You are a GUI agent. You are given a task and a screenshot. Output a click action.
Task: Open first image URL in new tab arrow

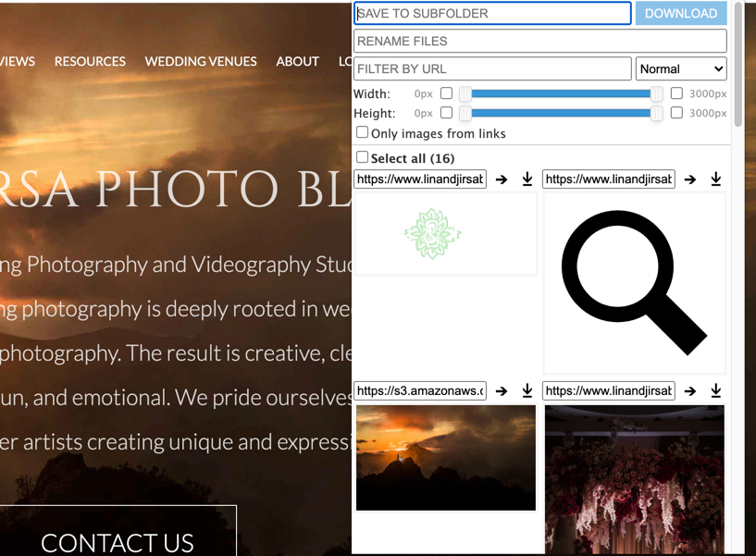[502, 179]
